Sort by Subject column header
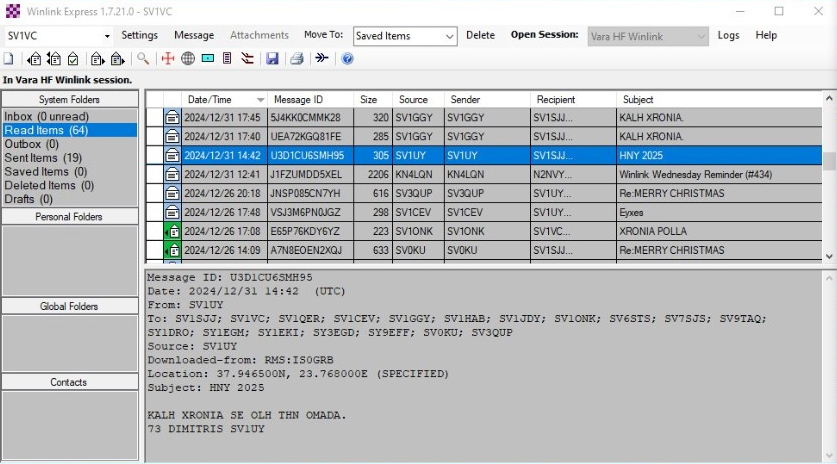Viewport: 837px width, 464px height. coord(719,99)
